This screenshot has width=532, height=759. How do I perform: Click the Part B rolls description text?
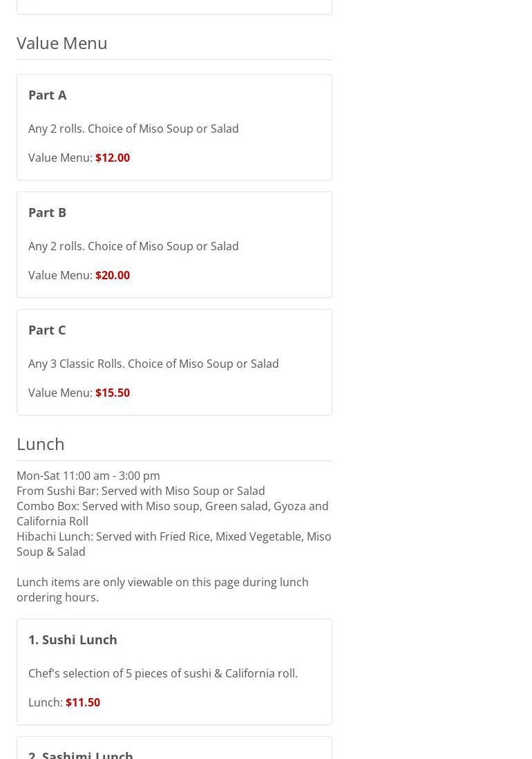coord(133,246)
